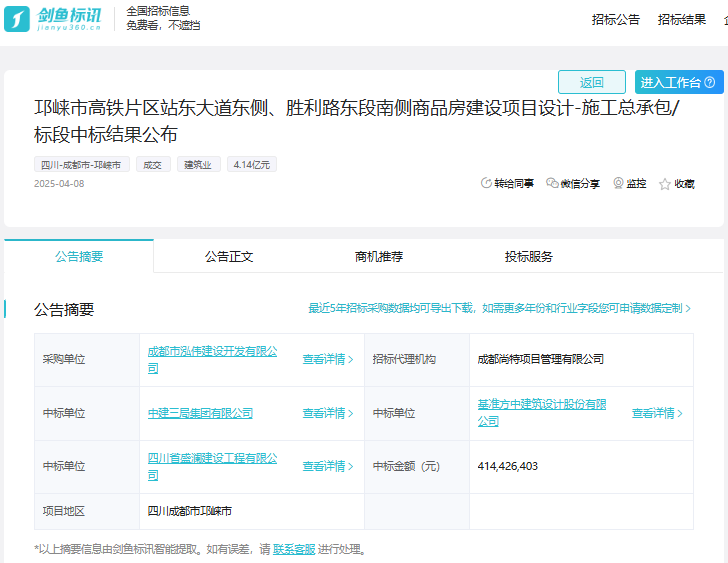This screenshot has width=728, height=563.
Task: Click the 414,426,403 bid amount value
Action: pos(507,466)
